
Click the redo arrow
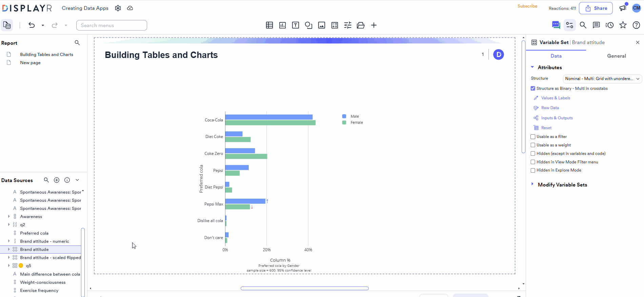click(55, 25)
